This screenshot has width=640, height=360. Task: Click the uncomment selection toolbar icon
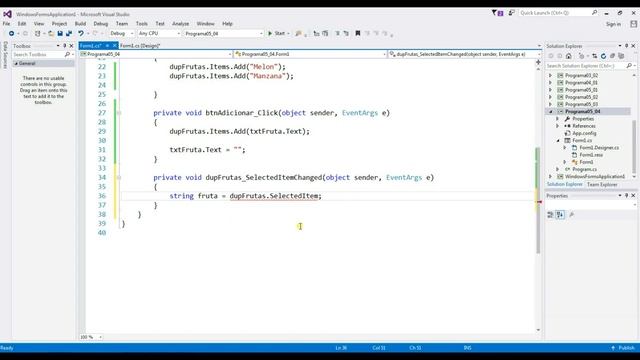(x=346, y=33)
